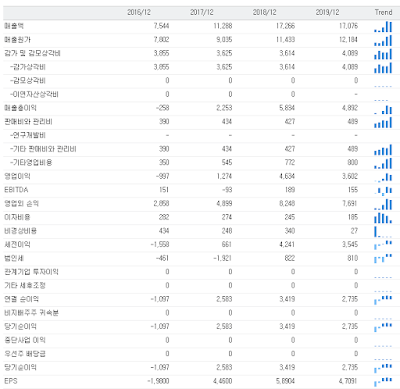Click the 12,184 value in 매출원가 row
This screenshot has width=400, height=389.
pyautogui.click(x=348, y=40)
